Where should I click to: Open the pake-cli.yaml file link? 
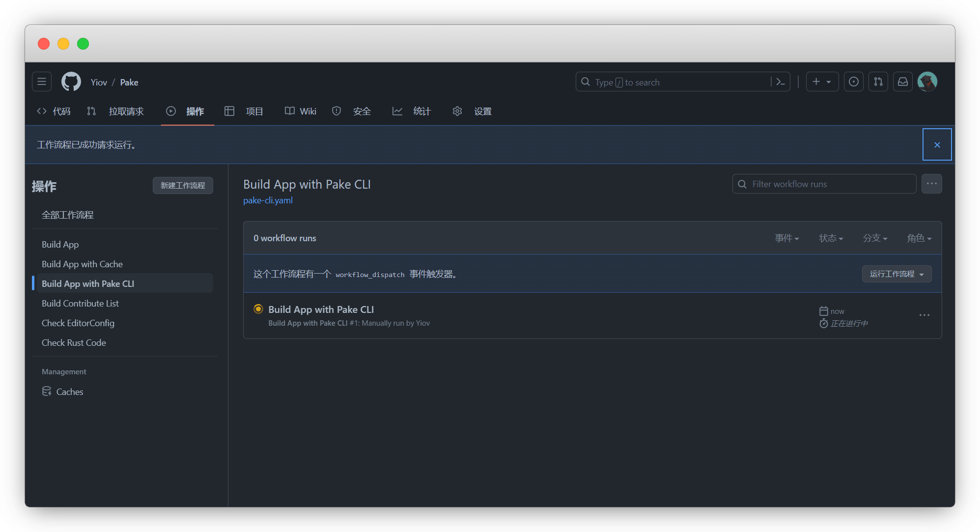tap(268, 200)
